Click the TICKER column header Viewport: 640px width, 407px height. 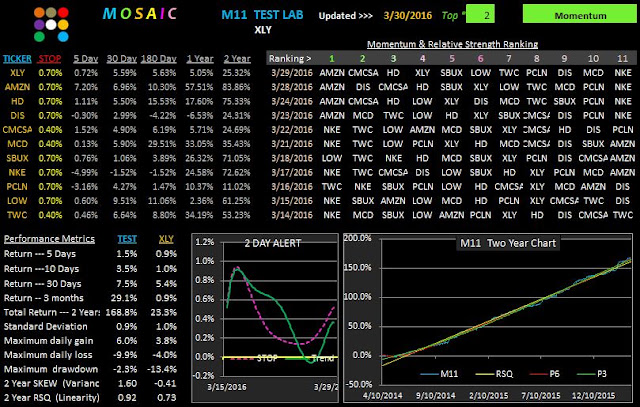pos(17,59)
